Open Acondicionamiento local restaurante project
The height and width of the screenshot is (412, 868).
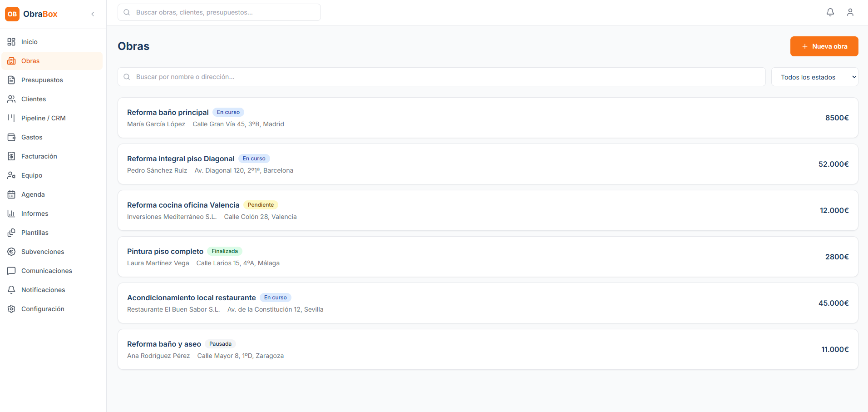[488, 303]
